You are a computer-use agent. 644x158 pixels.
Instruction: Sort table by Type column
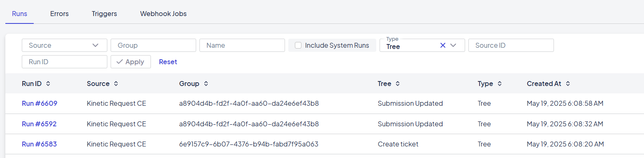pos(490,84)
